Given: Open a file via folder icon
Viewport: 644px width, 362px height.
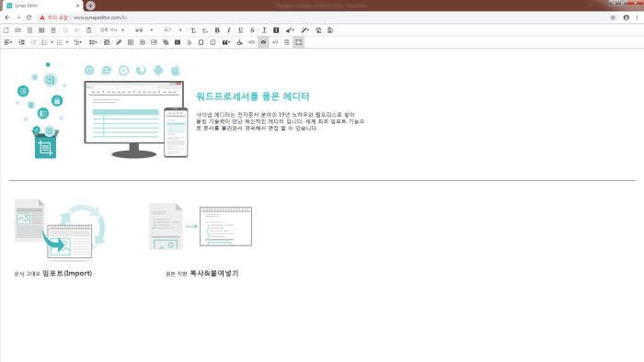Looking at the screenshot, I should (x=18, y=30).
